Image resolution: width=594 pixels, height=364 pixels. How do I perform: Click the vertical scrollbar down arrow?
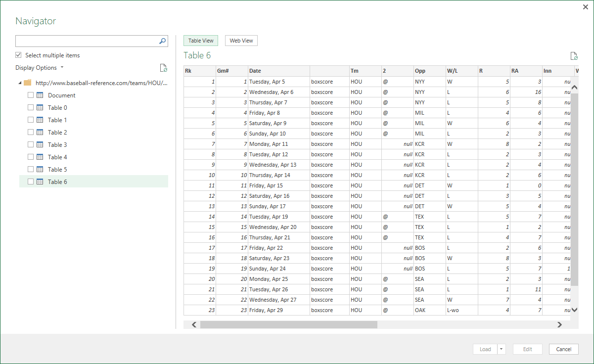(x=574, y=310)
